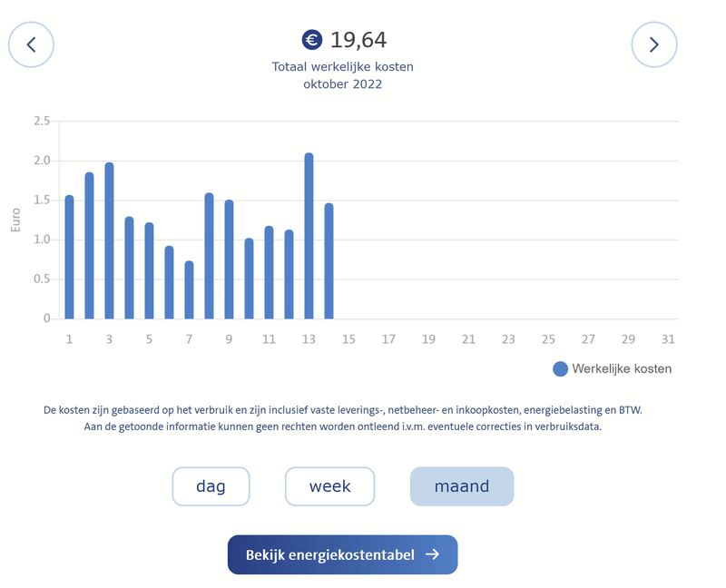Screen dimensions: 726x588
Task: Click the bar for day 10
Action: coord(249,279)
